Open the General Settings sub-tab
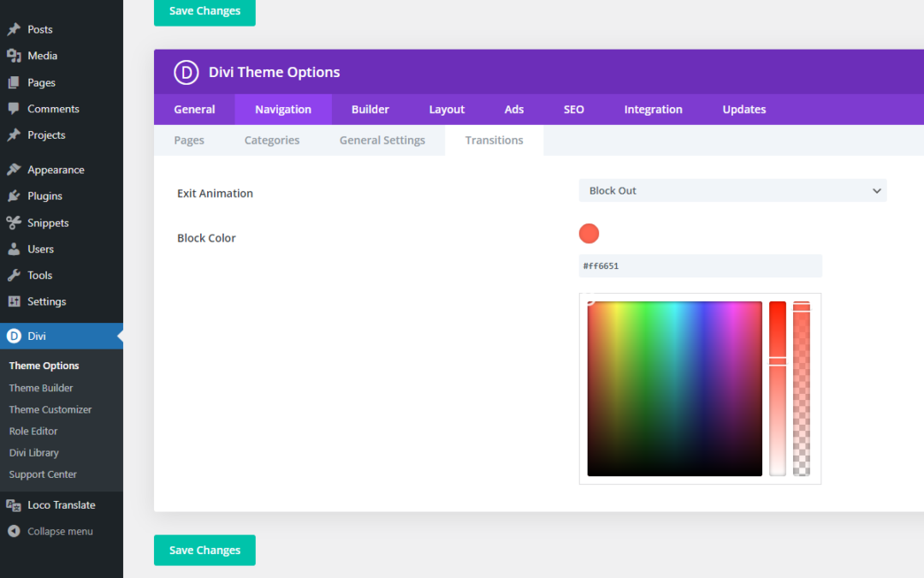Screen dimensions: 924x578 382,140
